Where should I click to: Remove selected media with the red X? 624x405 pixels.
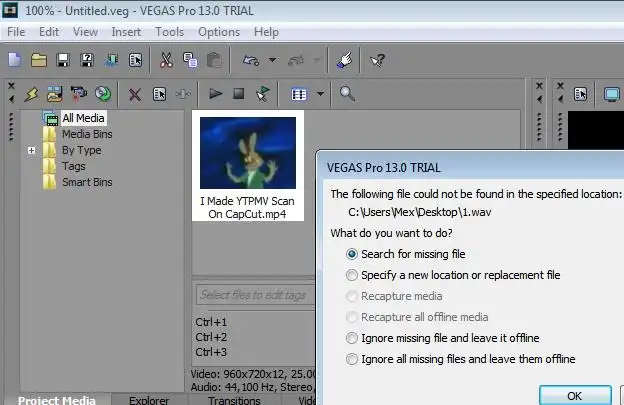pos(135,94)
